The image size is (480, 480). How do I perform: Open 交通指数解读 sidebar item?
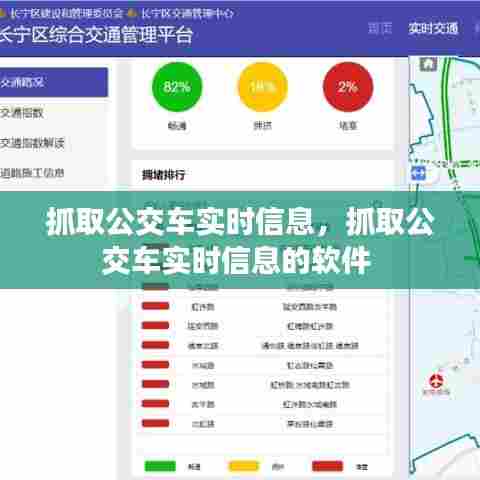[x=32, y=143]
